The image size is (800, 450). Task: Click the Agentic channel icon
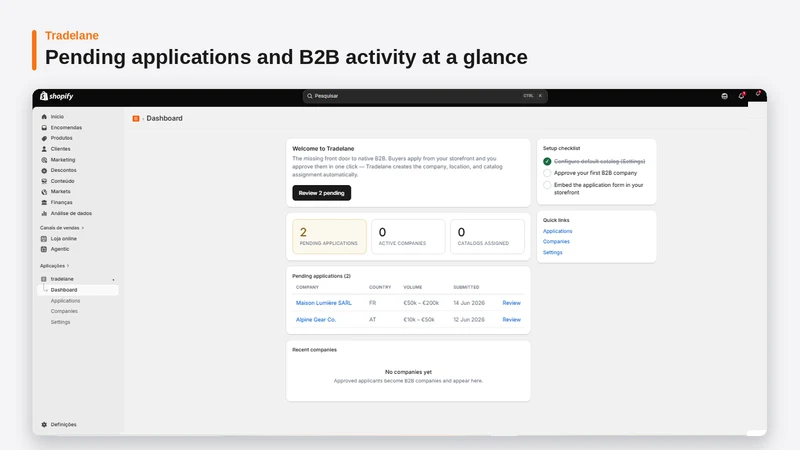[x=44, y=249]
